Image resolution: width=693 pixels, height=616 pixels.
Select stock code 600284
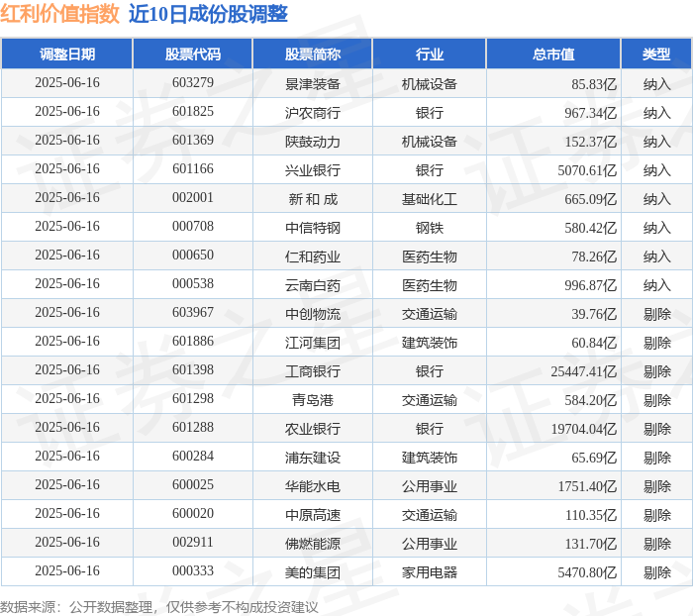tap(193, 457)
